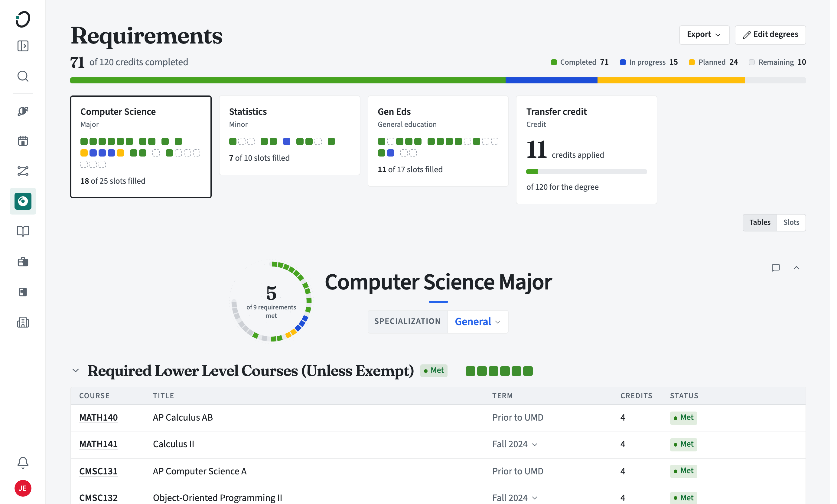Open CMSC132 Fall 2024 term dropdown
Viewport: 837px width, 504px height.
pos(515,498)
